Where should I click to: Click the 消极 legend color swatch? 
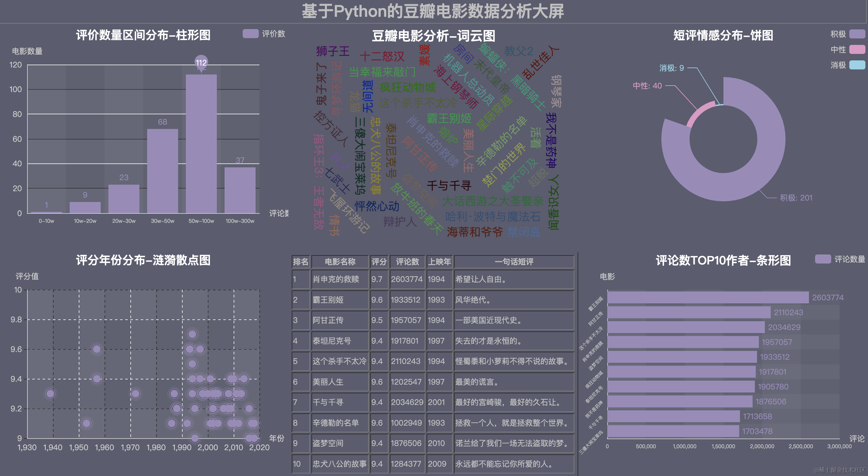[x=857, y=65]
